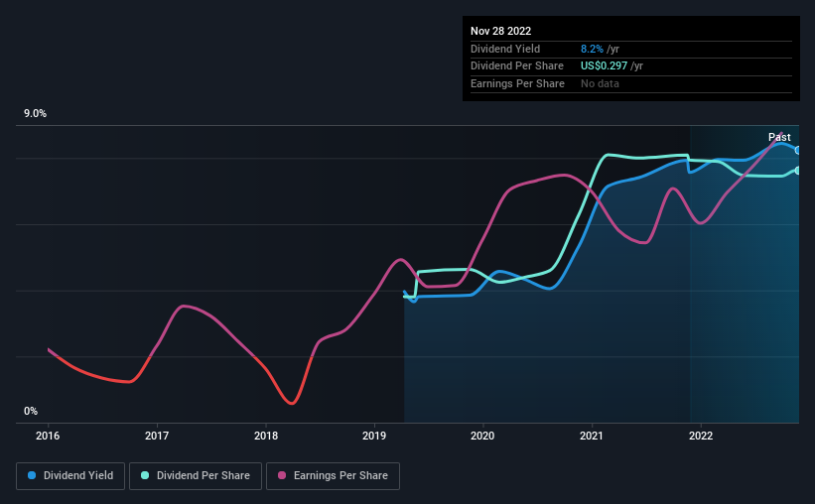Image resolution: width=815 pixels, height=504 pixels.
Task: Click the teal Dividend Per Share legend dot
Action: (145, 475)
